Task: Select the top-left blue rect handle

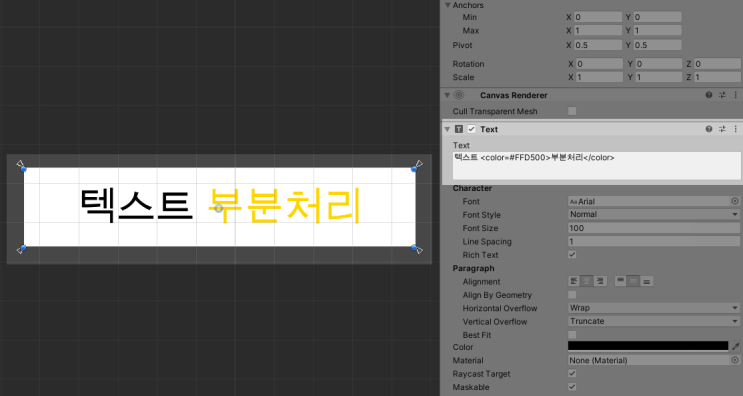Action: 24,169
